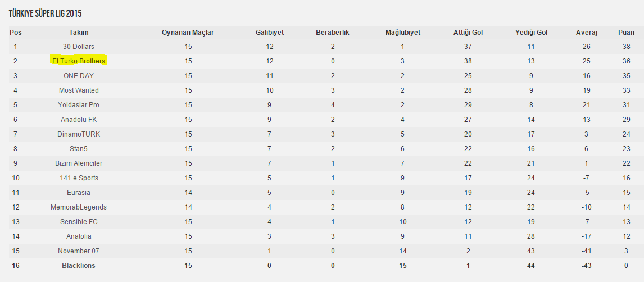The image size is (644, 282).
Task: Select the ONE DAY team name
Action: 79,75
